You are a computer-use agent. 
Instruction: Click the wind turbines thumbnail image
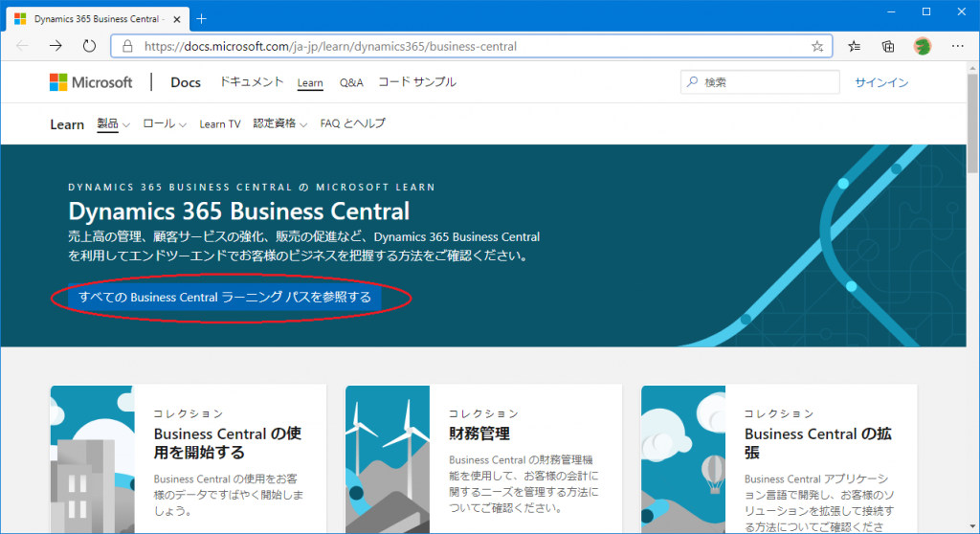pos(388,459)
